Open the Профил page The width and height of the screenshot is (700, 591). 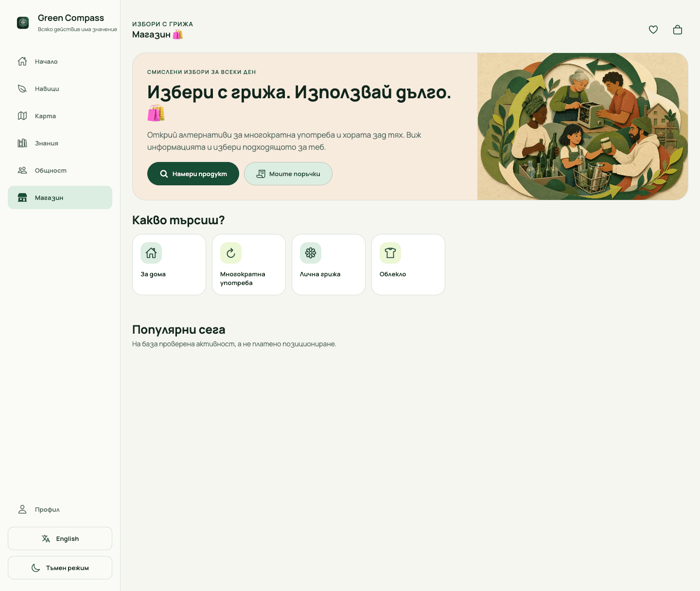tap(60, 509)
